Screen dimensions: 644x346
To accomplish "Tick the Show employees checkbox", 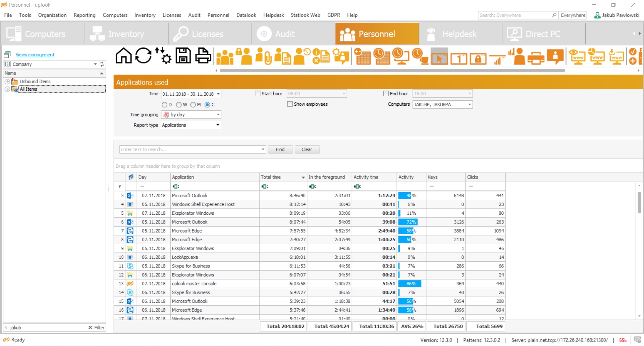I will tap(290, 104).
